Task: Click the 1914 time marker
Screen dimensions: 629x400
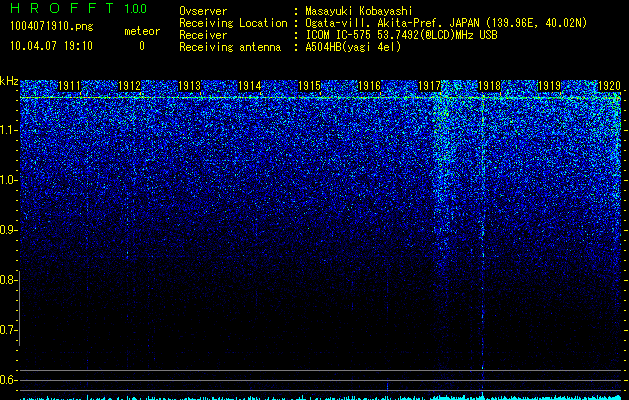Action: click(x=250, y=86)
